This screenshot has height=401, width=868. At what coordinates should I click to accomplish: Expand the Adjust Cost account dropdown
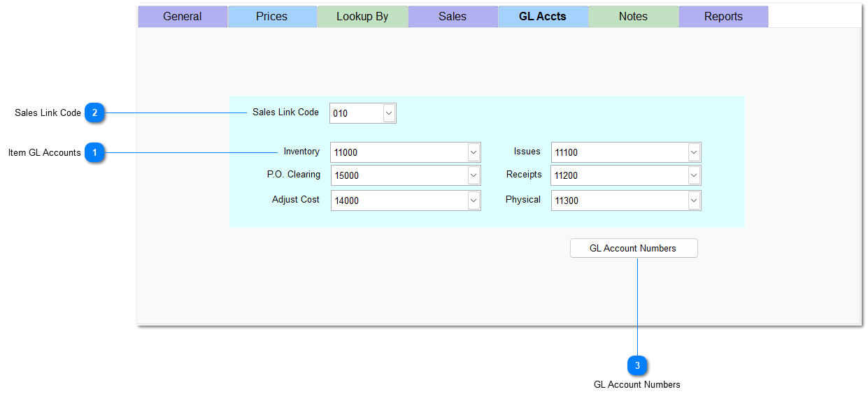click(474, 200)
